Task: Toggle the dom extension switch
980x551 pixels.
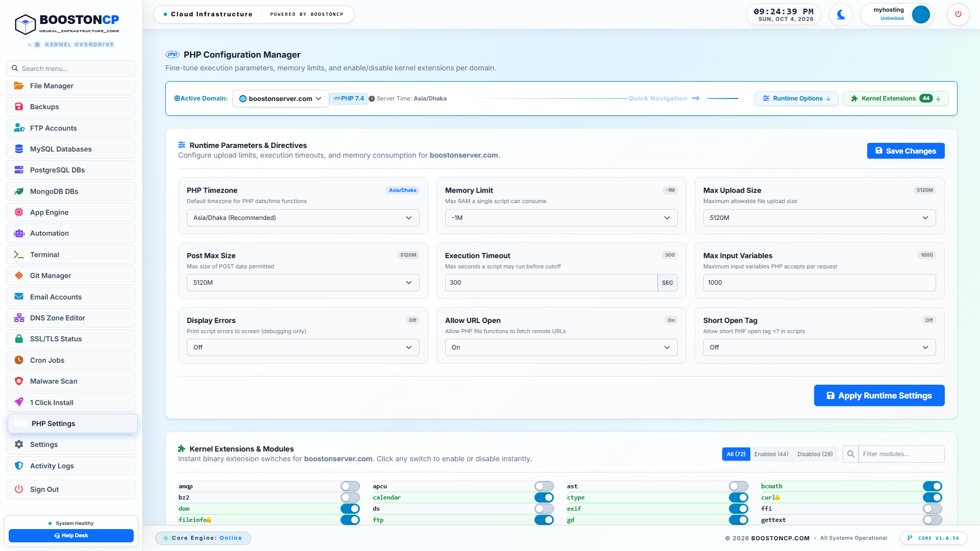Action: tap(350, 509)
